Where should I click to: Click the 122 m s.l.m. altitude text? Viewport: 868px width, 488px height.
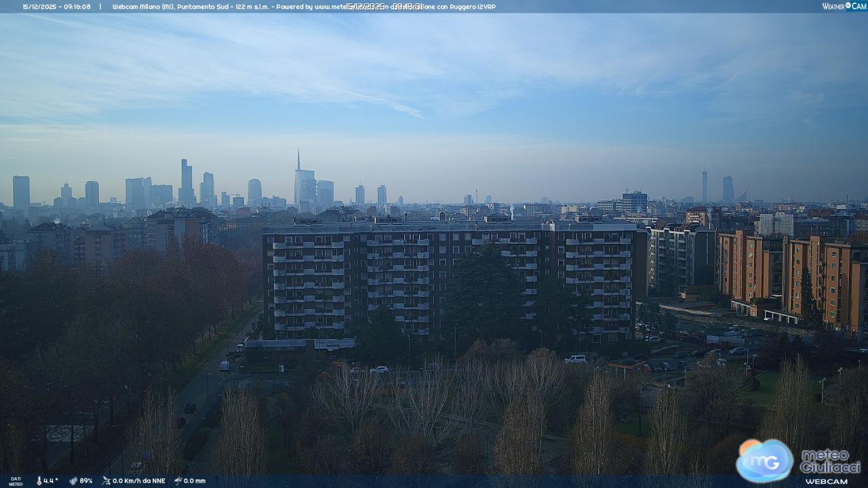coord(251,7)
